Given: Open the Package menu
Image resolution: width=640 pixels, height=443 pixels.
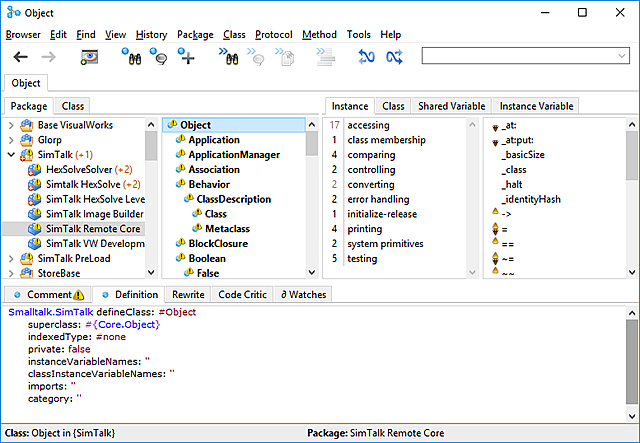Looking at the screenshot, I should [195, 35].
